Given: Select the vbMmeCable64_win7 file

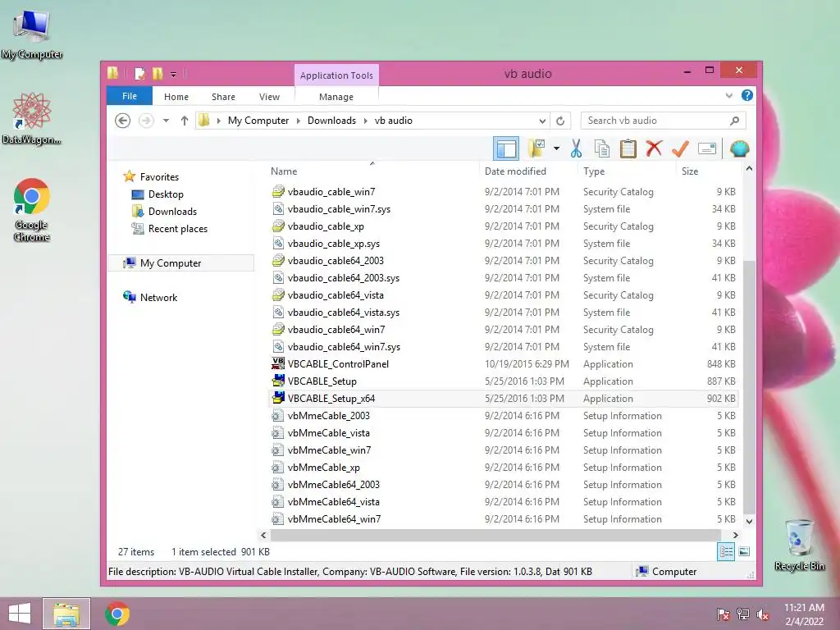Looking at the screenshot, I should [x=503, y=518].
